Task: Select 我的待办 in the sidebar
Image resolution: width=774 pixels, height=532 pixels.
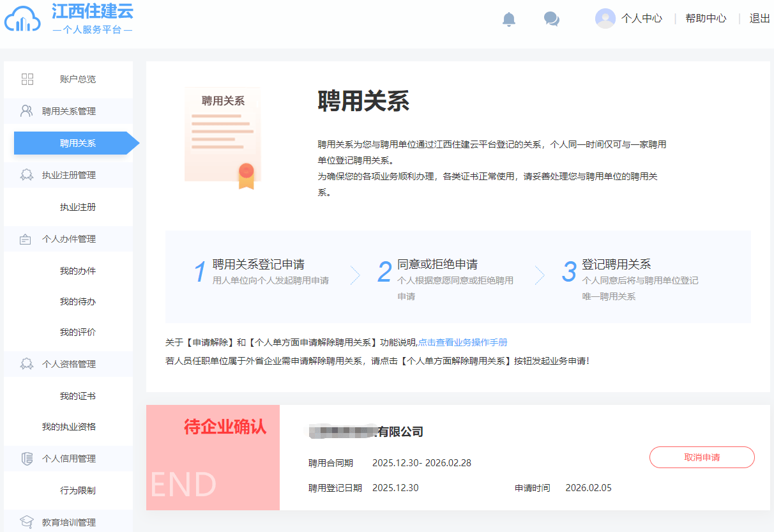Action: pos(78,302)
